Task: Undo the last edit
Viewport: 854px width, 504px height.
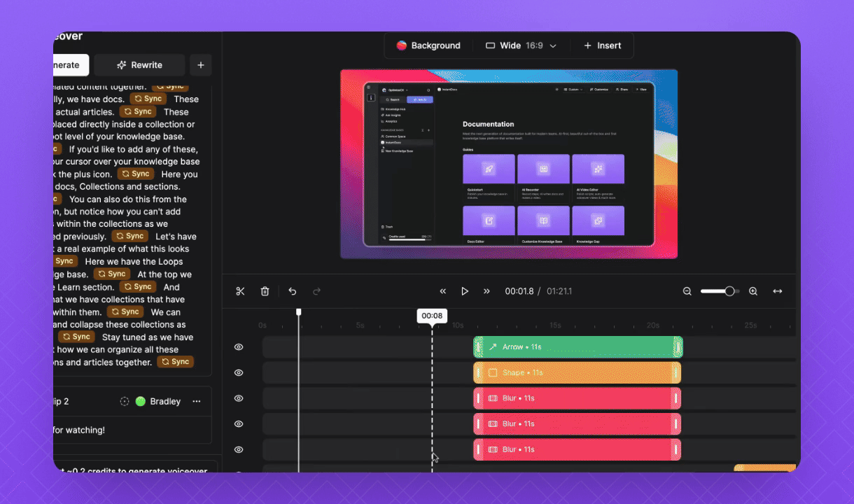Action: [x=293, y=291]
